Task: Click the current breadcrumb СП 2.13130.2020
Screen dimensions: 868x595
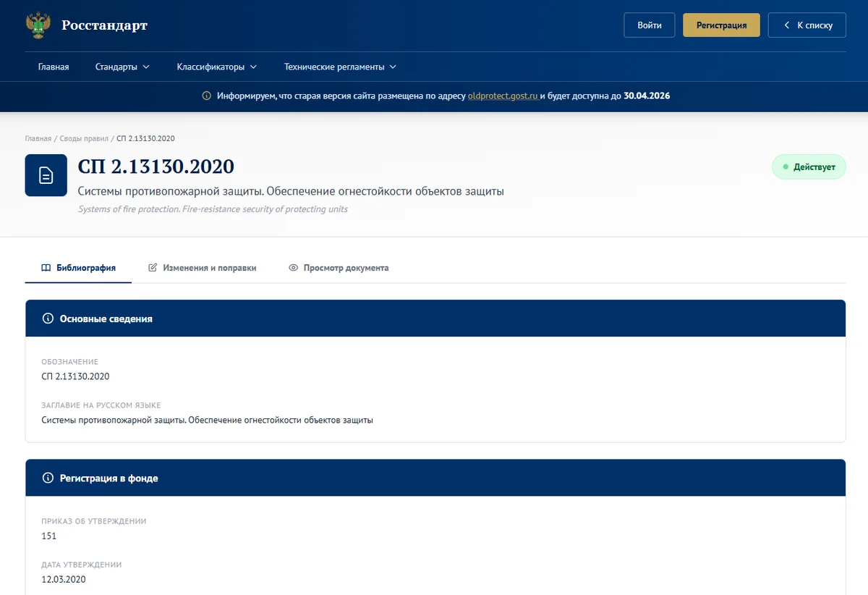Action: click(x=145, y=138)
